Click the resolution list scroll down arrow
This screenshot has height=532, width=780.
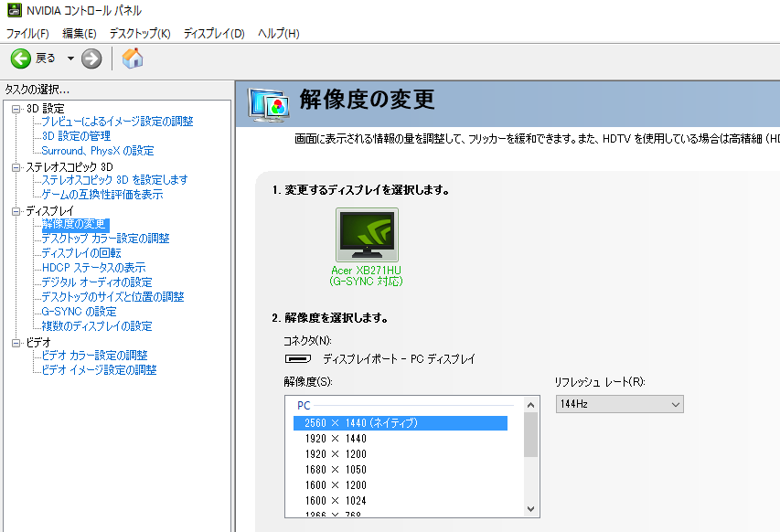(x=530, y=508)
